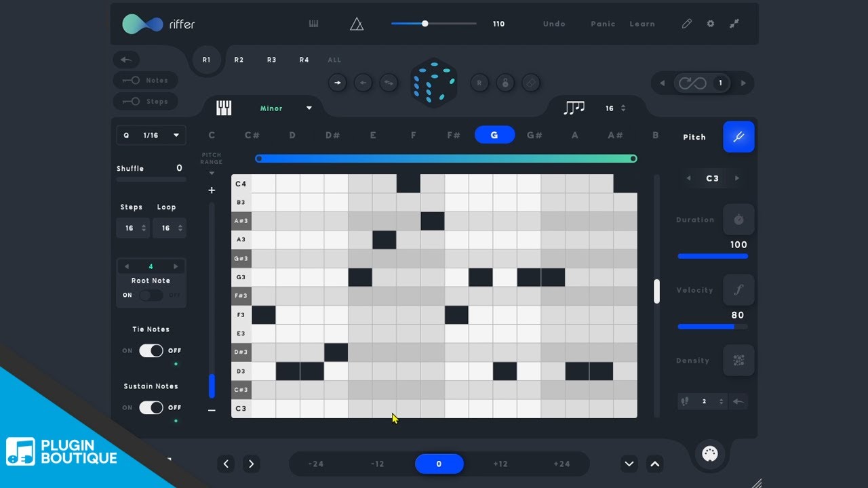Switch to riff R2 tab
Viewport: 868px width, 488px height.
[239, 60]
